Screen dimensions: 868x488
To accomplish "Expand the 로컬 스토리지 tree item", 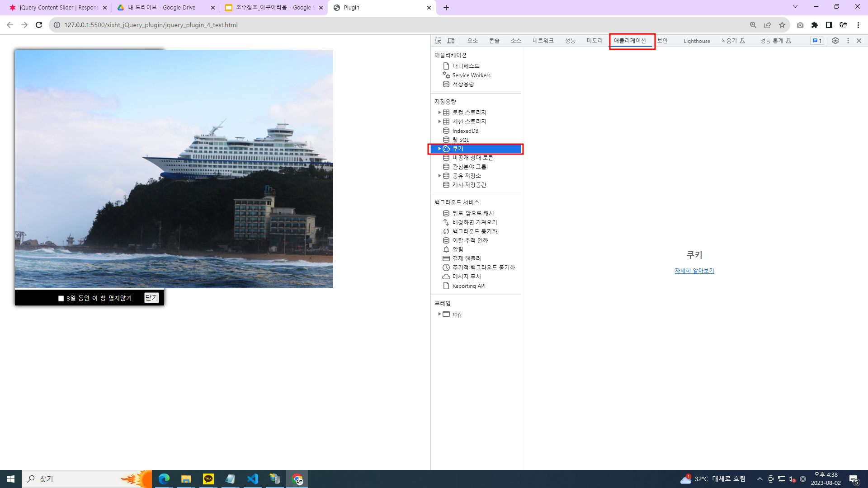I will (x=439, y=113).
